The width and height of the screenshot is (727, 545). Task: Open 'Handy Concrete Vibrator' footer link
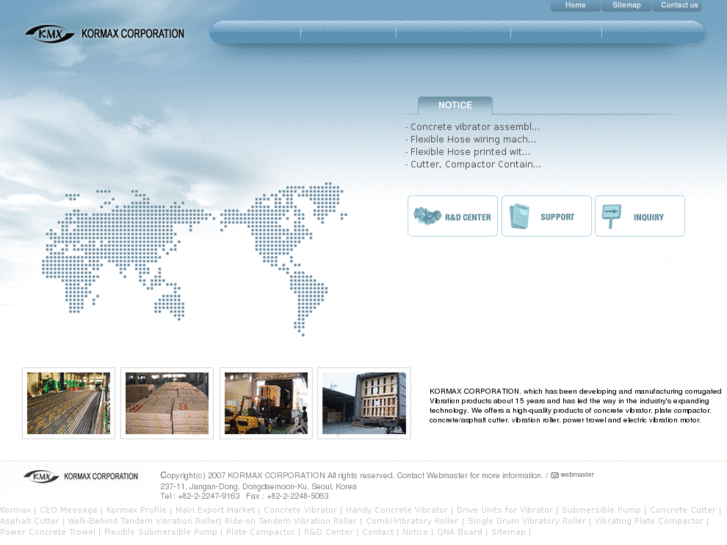point(397,510)
